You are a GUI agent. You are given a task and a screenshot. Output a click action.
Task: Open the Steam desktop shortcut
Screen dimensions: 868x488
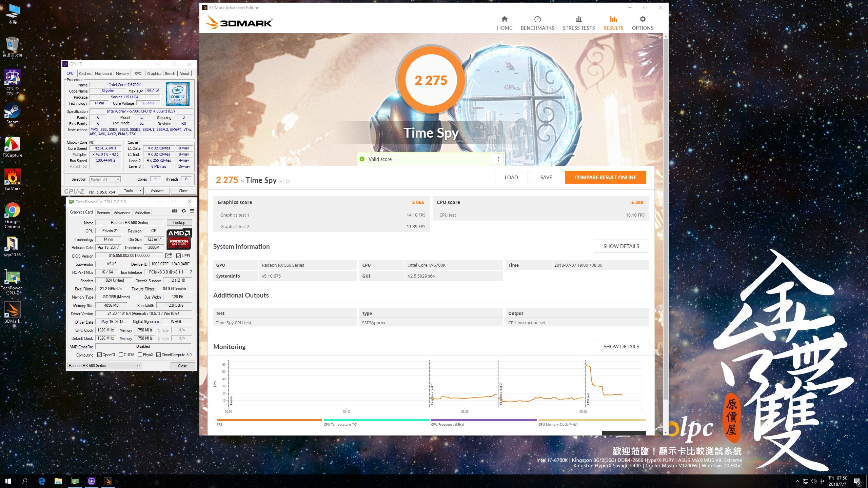tap(13, 113)
